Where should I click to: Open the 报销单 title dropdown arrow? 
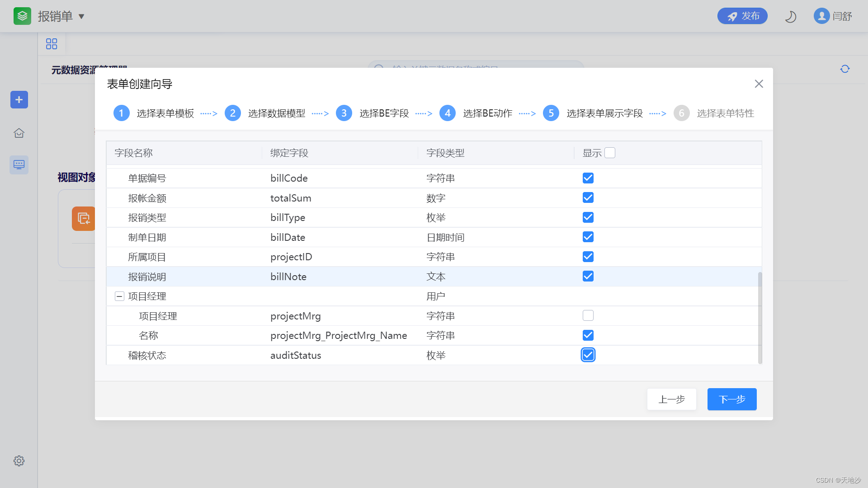click(81, 17)
